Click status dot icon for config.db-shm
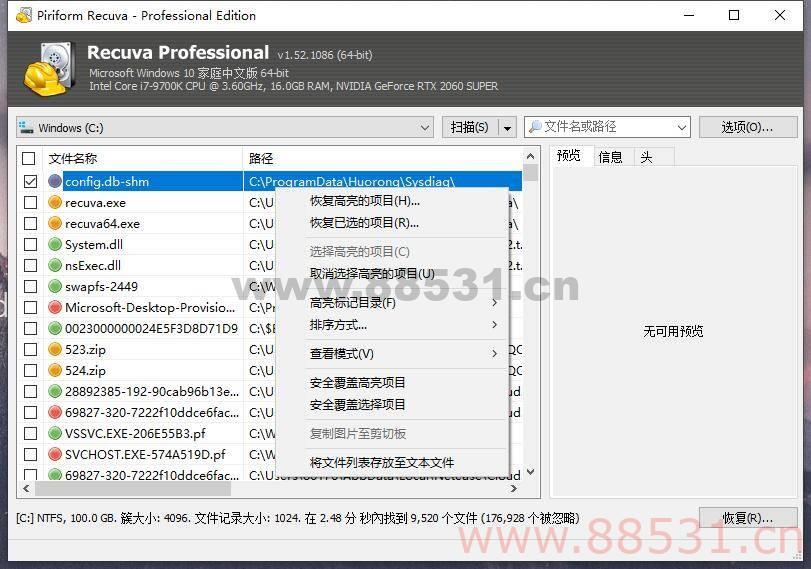Image resolution: width=811 pixels, height=569 pixels. tap(55, 181)
